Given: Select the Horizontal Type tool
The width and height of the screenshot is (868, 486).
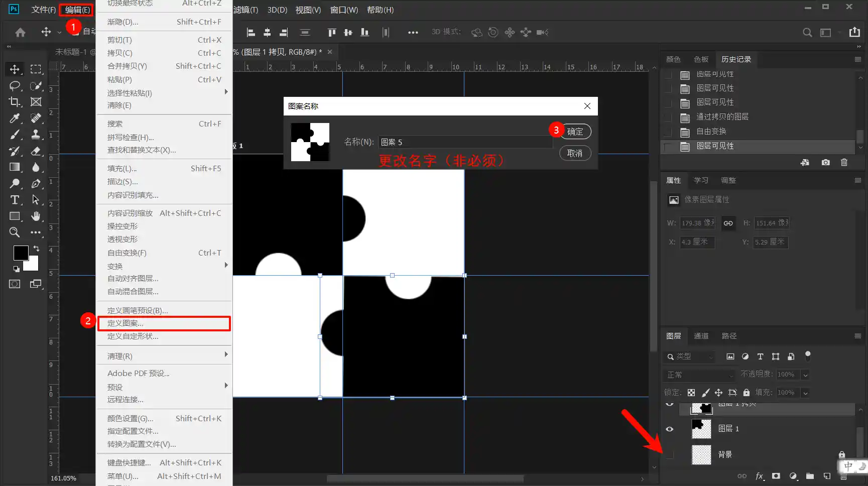Looking at the screenshot, I should pyautogui.click(x=15, y=200).
